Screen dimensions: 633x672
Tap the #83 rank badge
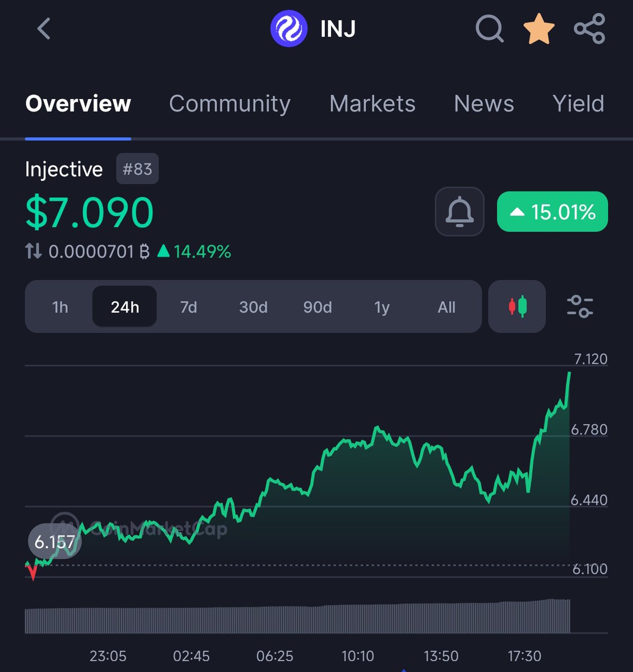pos(137,169)
